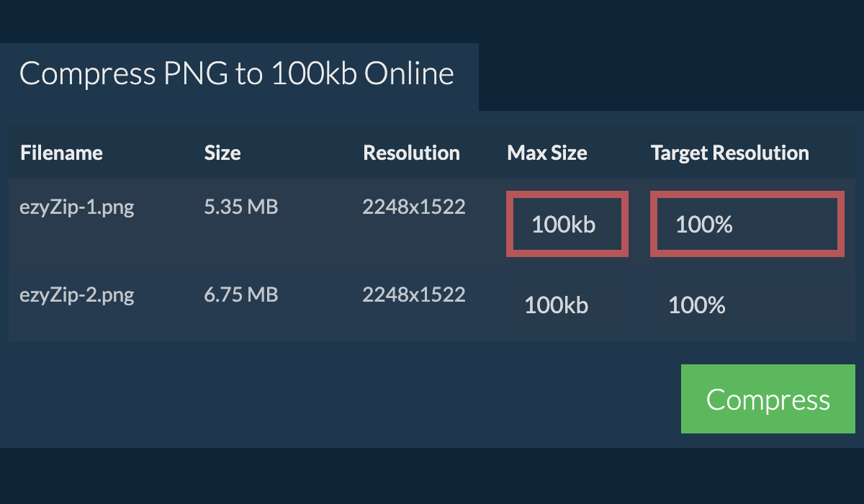The width and height of the screenshot is (864, 504).
Task: Click the page title Compress PNG to 100kb Online
Action: [x=237, y=73]
